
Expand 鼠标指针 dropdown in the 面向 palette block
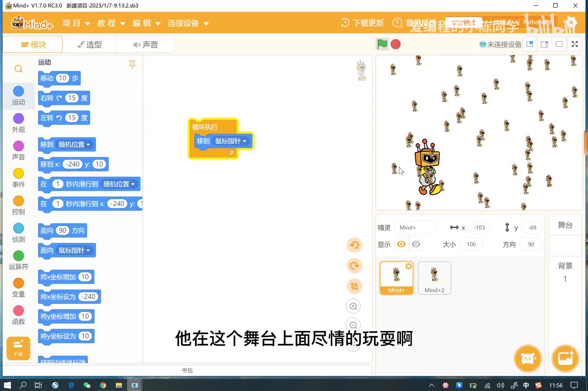(74, 250)
